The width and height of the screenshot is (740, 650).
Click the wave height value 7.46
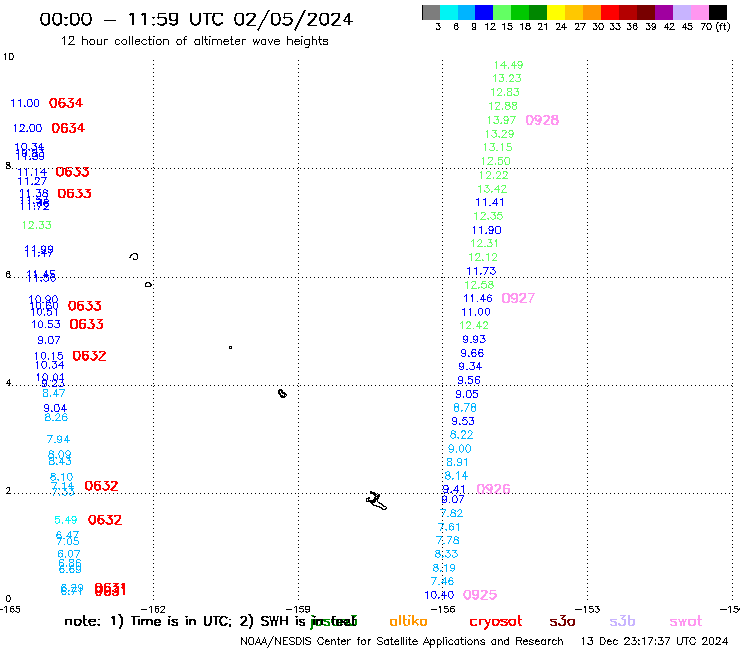(442, 582)
